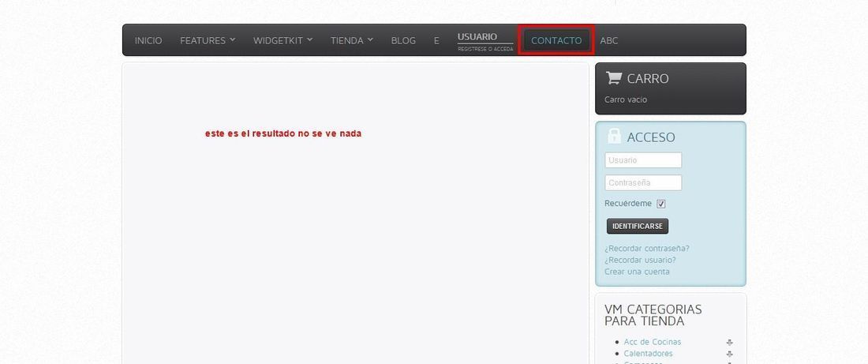Viewport: 868px width, 364px height.
Task: Click the ACCESO heading
Action: click(651, 137)
